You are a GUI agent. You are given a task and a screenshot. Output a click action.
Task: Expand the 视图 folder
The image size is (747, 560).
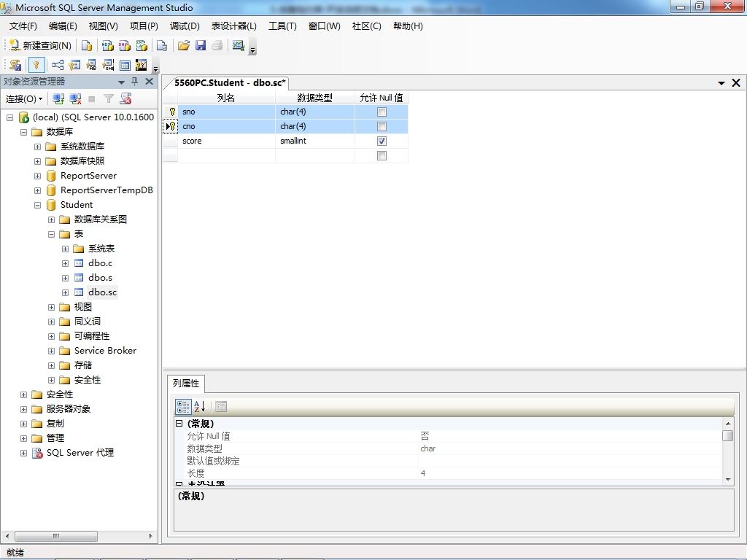click(x=52, y=307)
